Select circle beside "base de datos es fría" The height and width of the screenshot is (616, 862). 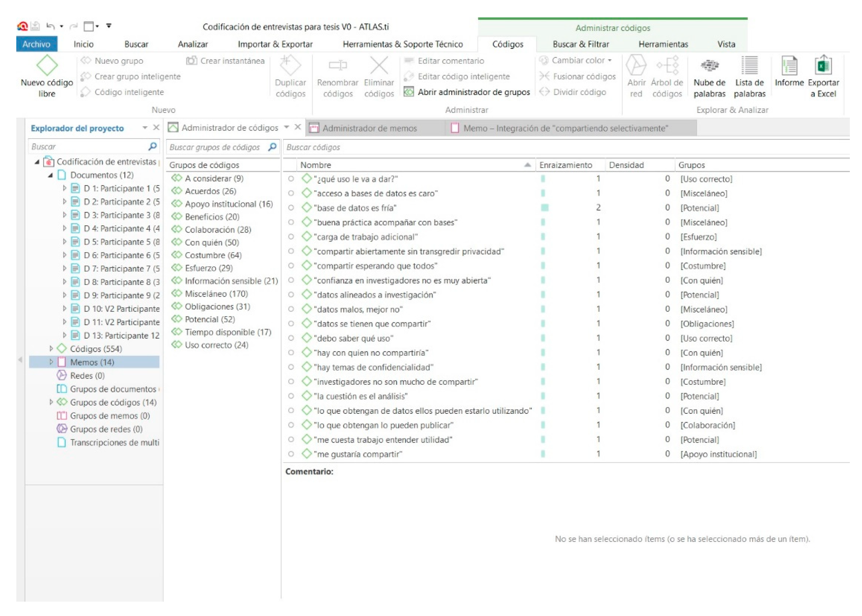[x=291, y=208]
